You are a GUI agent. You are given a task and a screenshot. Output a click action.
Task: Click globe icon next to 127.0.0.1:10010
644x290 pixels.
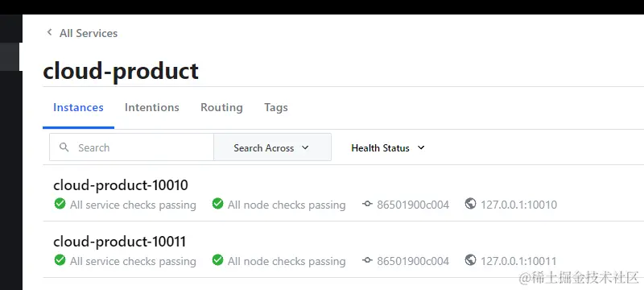click(x=471, y=203)
